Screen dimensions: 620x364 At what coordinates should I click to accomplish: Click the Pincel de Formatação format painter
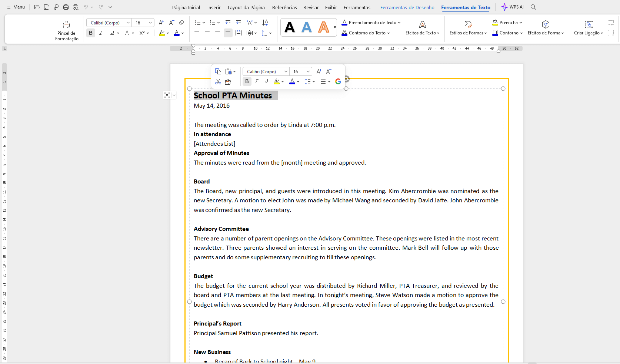click(x=67, y=30)
